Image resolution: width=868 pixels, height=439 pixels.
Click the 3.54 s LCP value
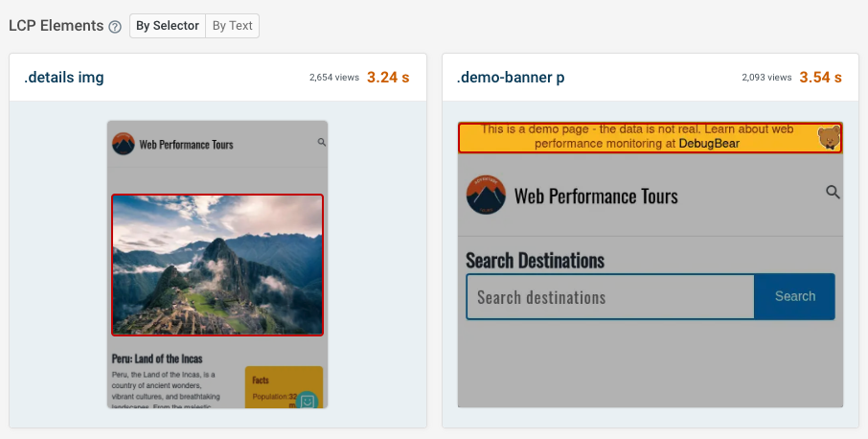[x=821, y=78]
